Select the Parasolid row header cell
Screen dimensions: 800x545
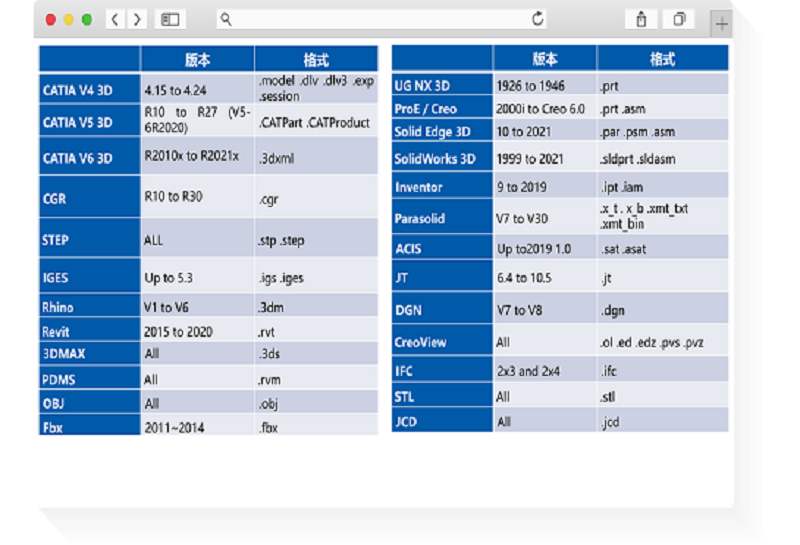(x=442, y=217)
